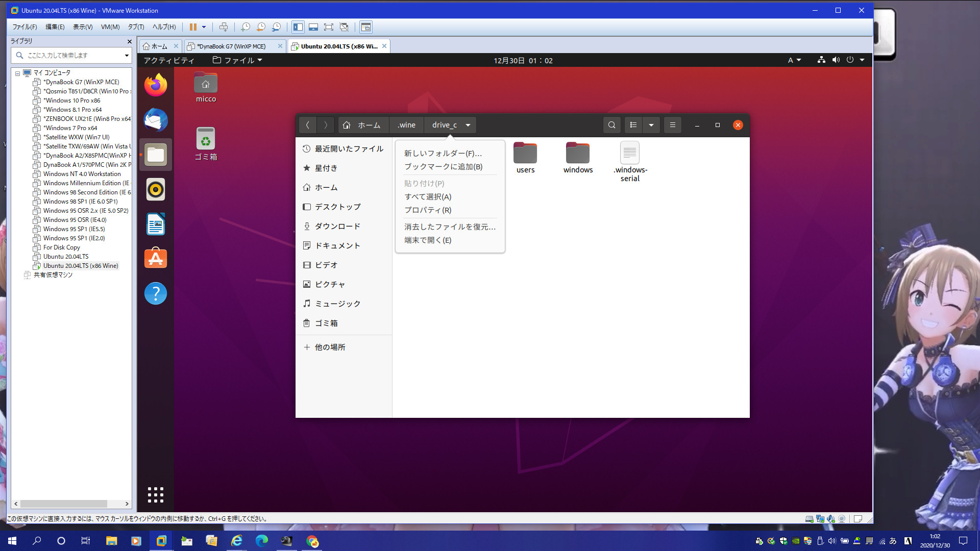
Task: Open view options dropdown arrow in Files
Action: 651,125
